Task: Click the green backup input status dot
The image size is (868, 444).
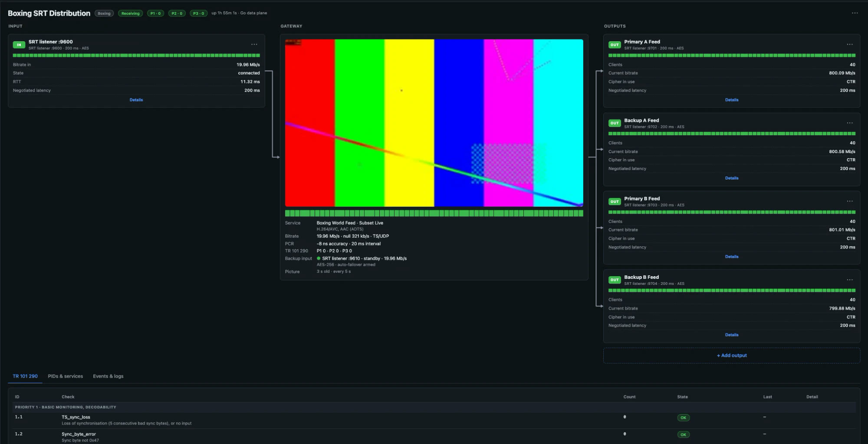Action: click(x=319, y=258)
